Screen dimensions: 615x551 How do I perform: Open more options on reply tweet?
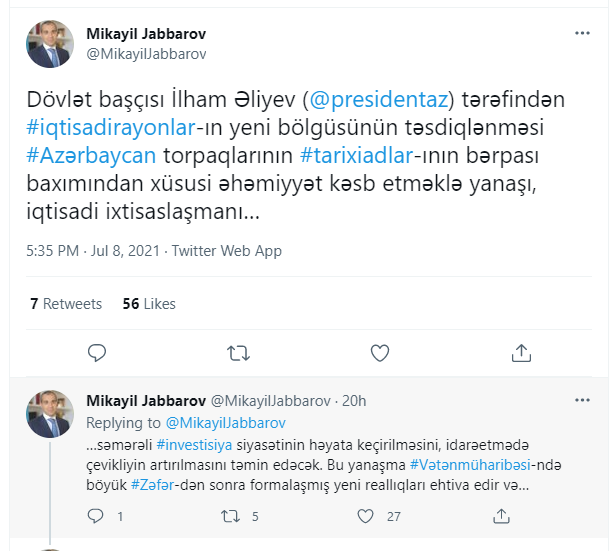click(582, 400)
